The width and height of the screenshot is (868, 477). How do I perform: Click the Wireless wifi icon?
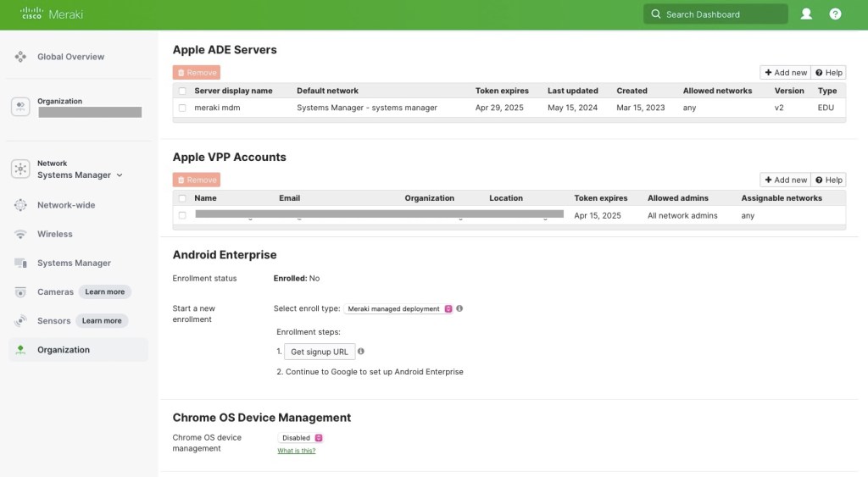(x=20, y=234)
